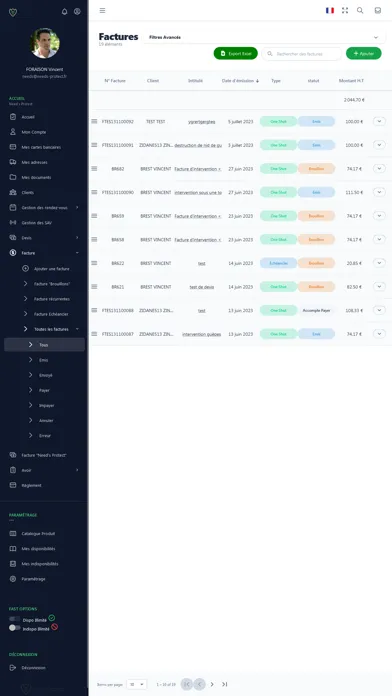392x696 pixels.
Task: Click the Need's Protect shield logo
Action: point(13,12)
